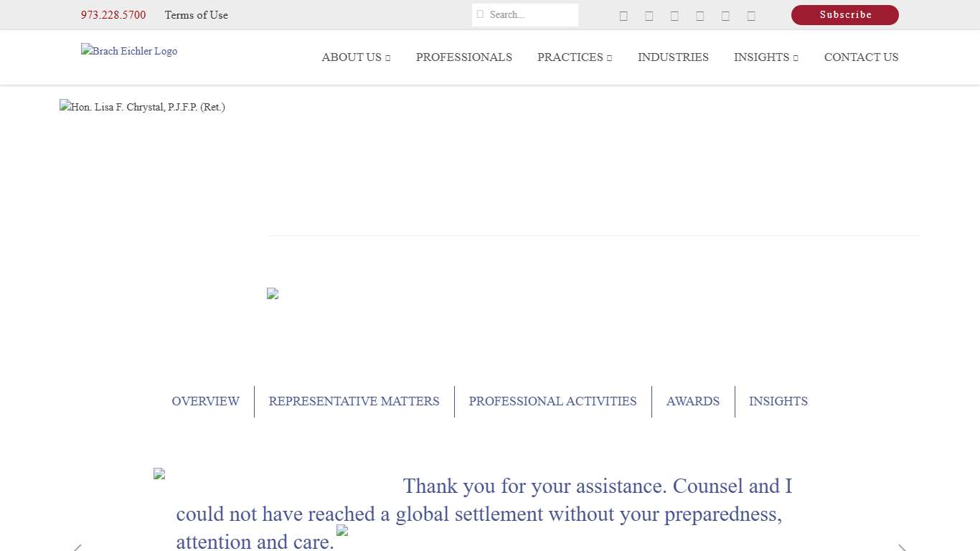
Task: Expand the Practices dropdown menu
Action: click(574, 57)
